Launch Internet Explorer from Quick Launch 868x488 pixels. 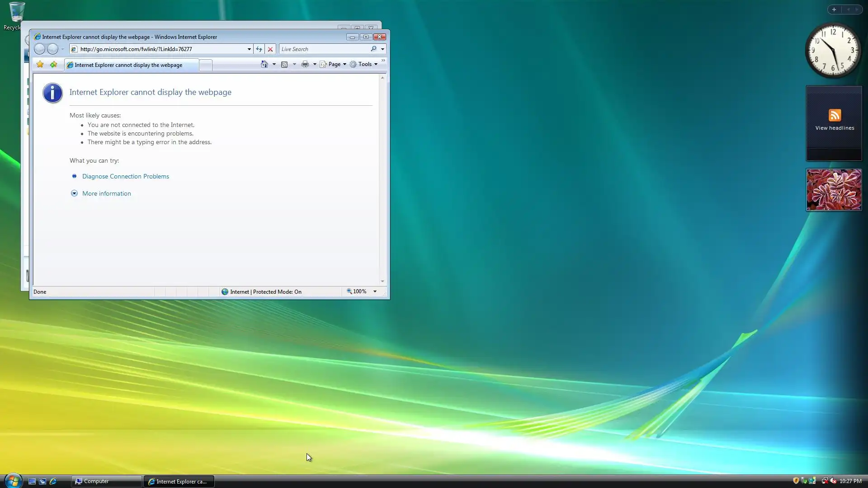click(x=53, y=481)
